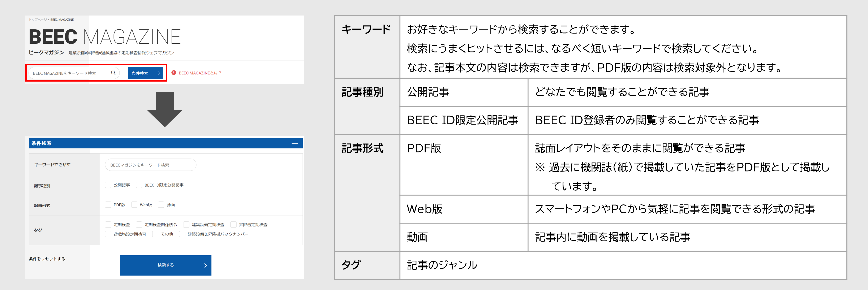868x290 pixels.
Task: Collapse the 条件検索 panel with minus icon
Action: point(295,143)
